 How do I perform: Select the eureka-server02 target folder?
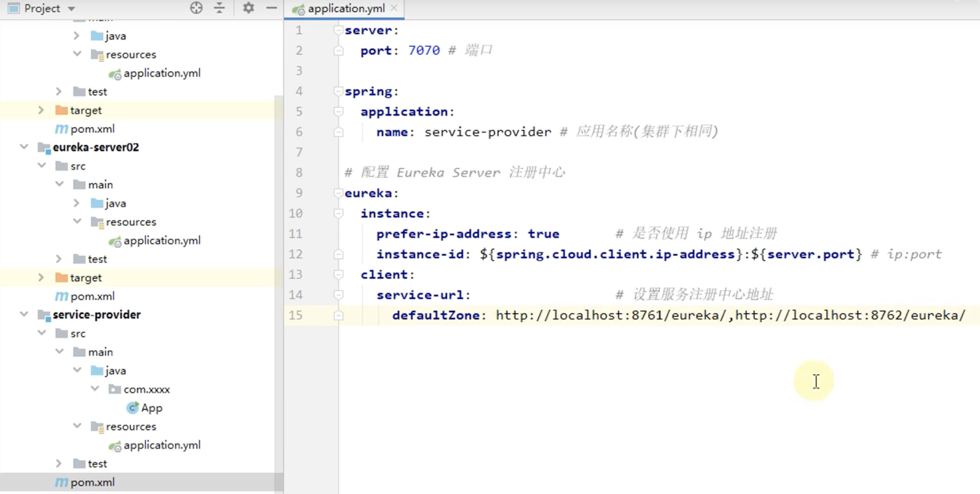click(86, 278)
